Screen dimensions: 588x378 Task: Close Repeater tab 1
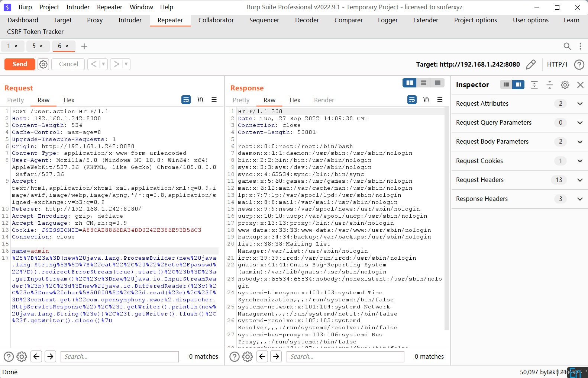(x=16, y=46)
